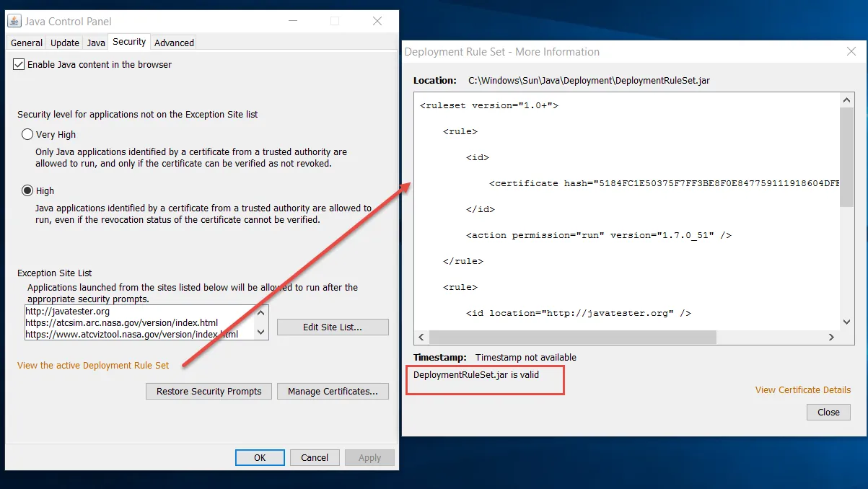Choose the High security level

[x=27, y=190]
